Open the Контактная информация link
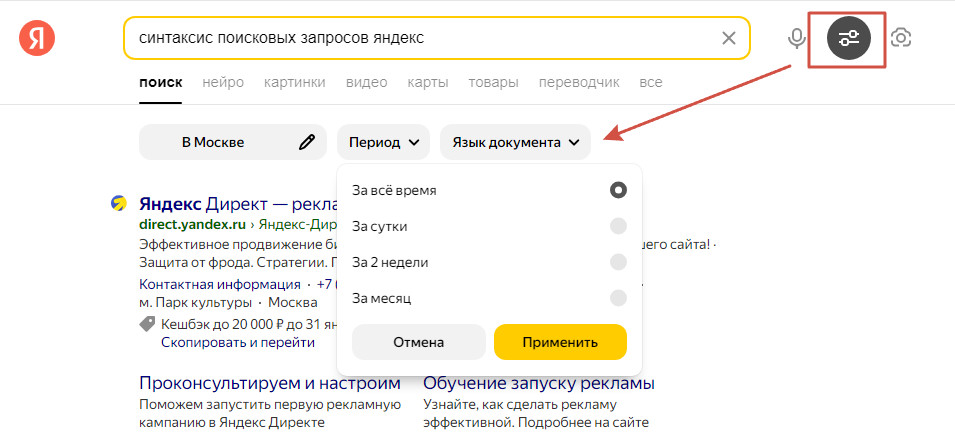 pyautogui.click(x=220, y=284)
